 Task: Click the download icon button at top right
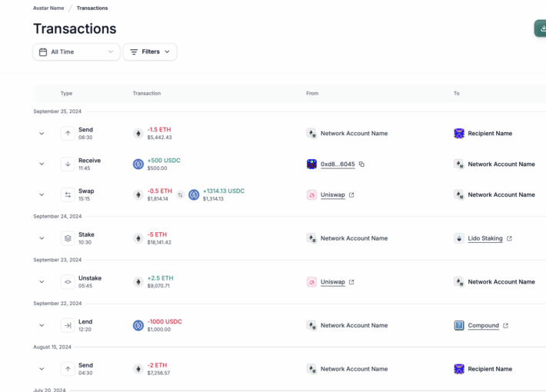(540, 28)
